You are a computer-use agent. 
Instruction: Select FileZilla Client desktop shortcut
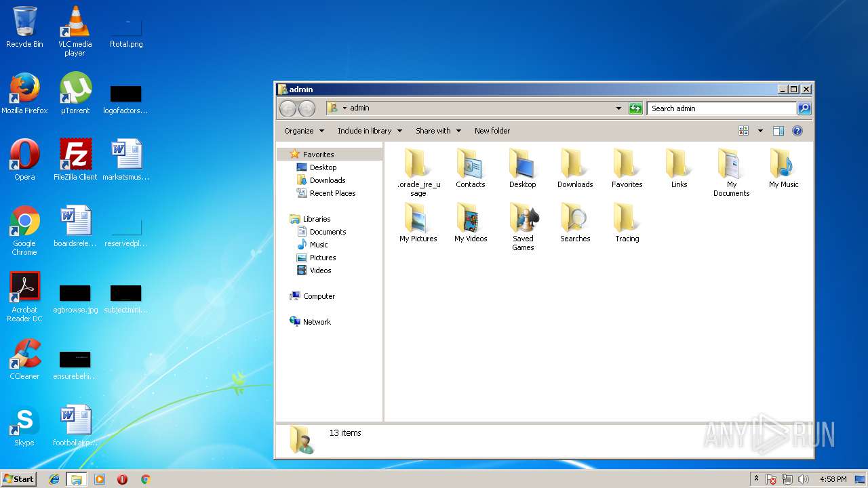pyautogui.click(x=75, y=160)
